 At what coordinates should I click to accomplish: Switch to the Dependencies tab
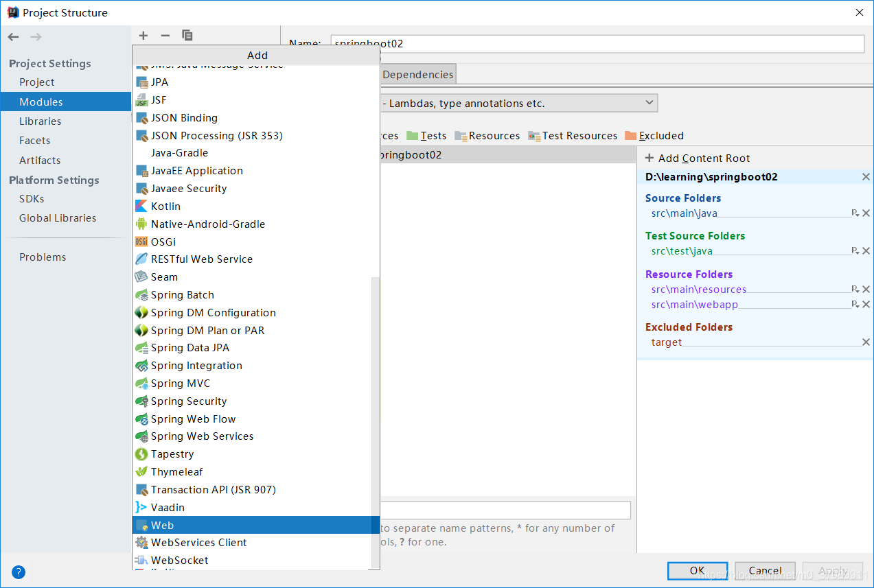417,75
